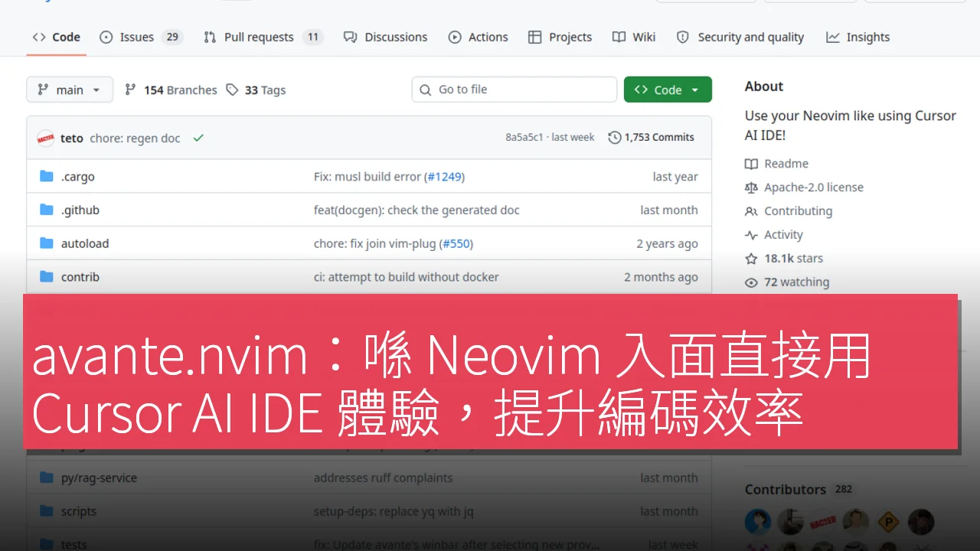Open the .cargo folder
The height and width of the screenshot is (551, 980).
(x=78, y=177)
